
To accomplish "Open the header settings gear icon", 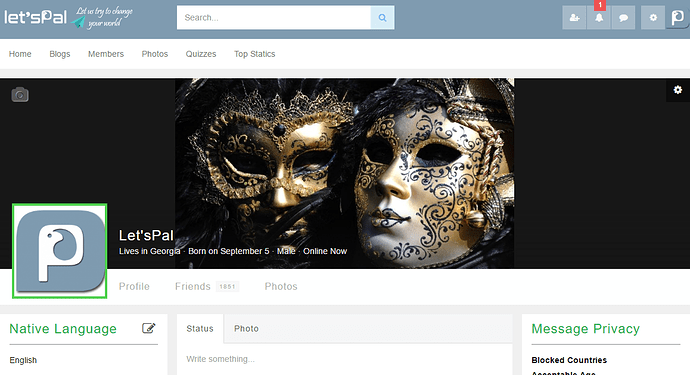I will pyautogui.click(x=653, y=18).
